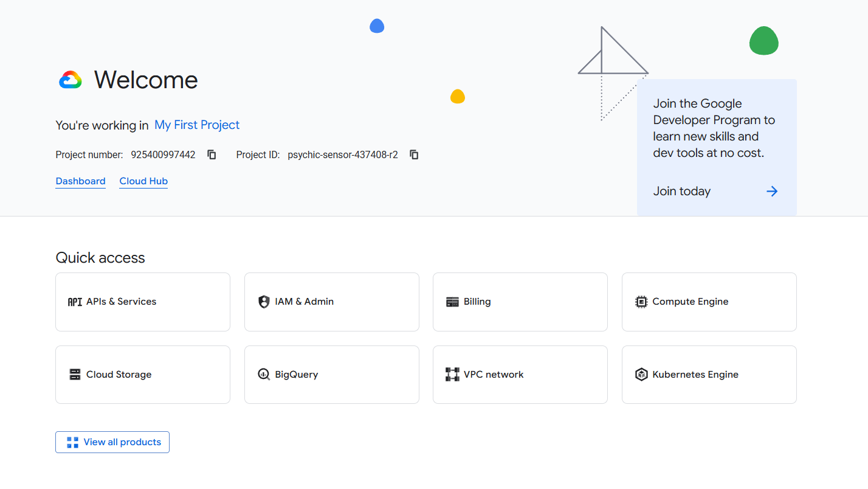This screenshot has width=868, height=489.
Task: Copy the project number to clipboard
Action: tap(212, 154)
